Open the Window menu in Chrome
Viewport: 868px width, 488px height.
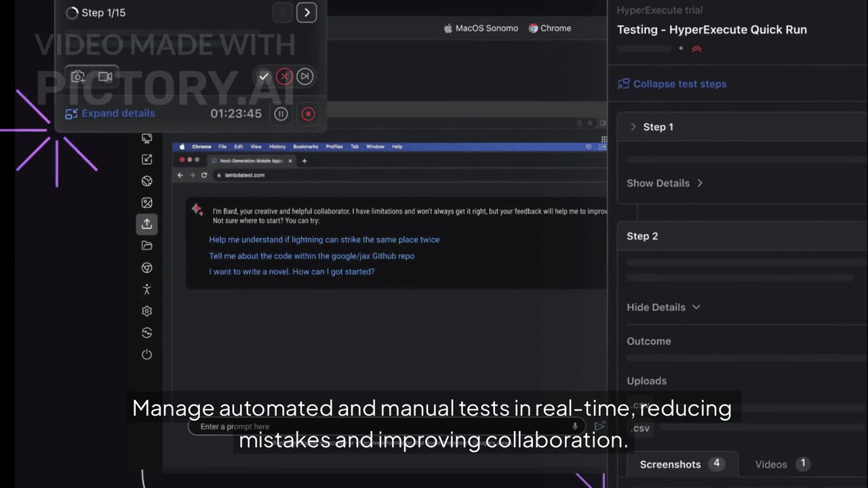(x=375, y=146)
